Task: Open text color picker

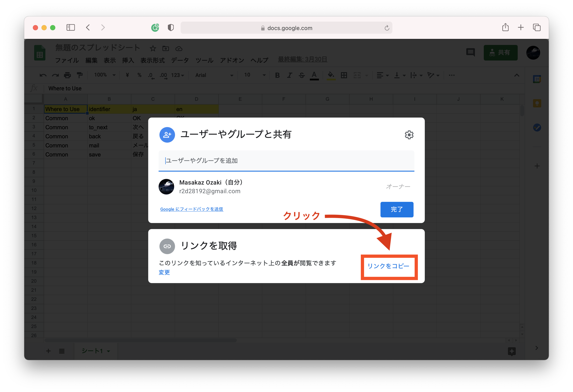Action: tap(314, 75)
